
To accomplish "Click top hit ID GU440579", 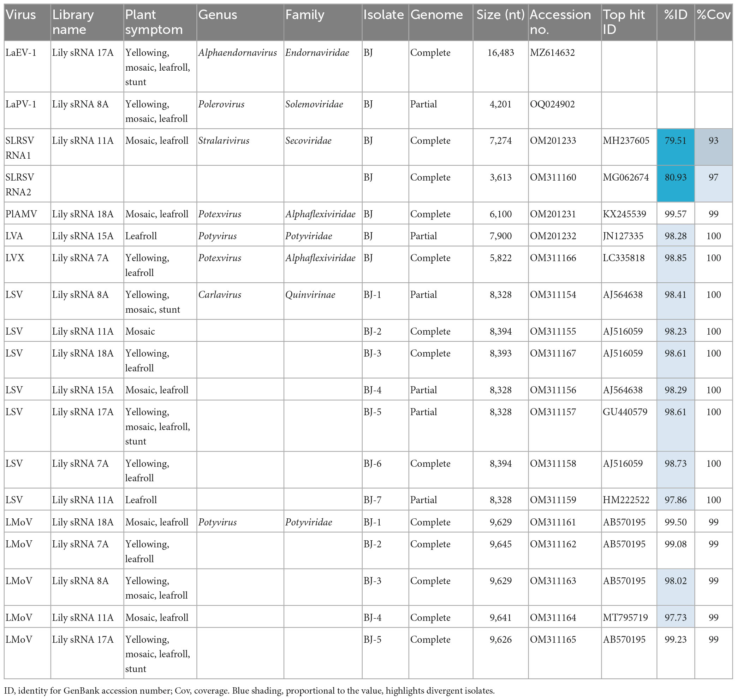I will [625, 412].
